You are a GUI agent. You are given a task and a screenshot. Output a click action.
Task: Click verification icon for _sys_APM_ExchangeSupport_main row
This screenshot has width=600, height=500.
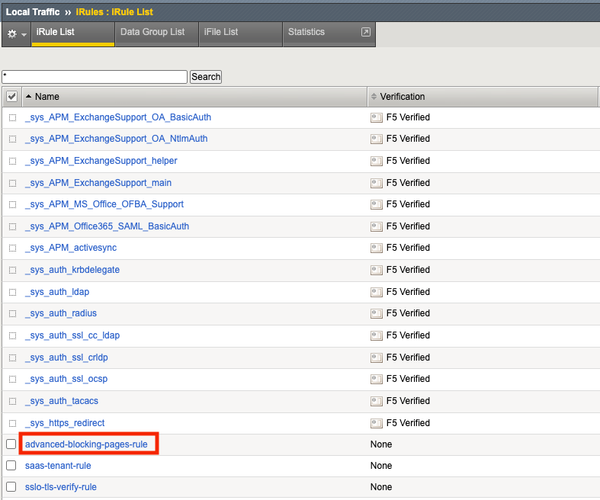376,183
